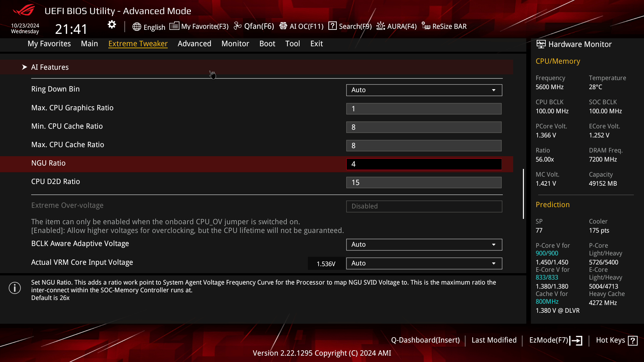This screenshot has height=362, width=644.
Task: Open Search question mark icon
Action: 332,26
